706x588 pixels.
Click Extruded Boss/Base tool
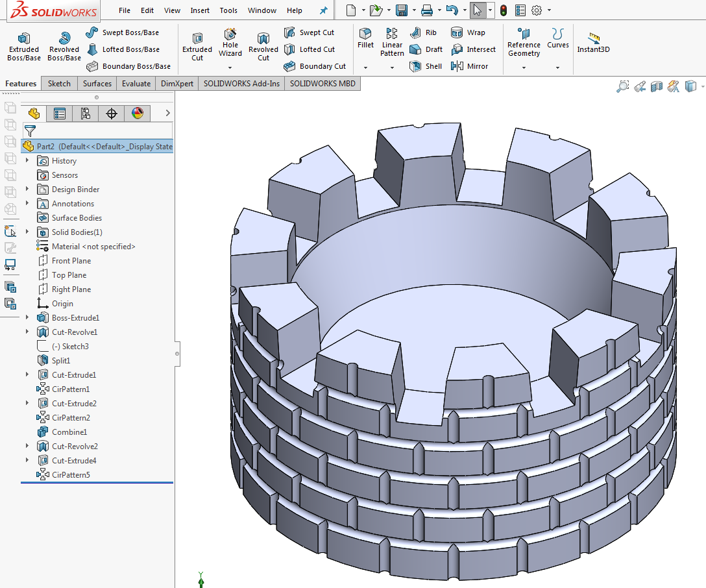click(24, 46)
